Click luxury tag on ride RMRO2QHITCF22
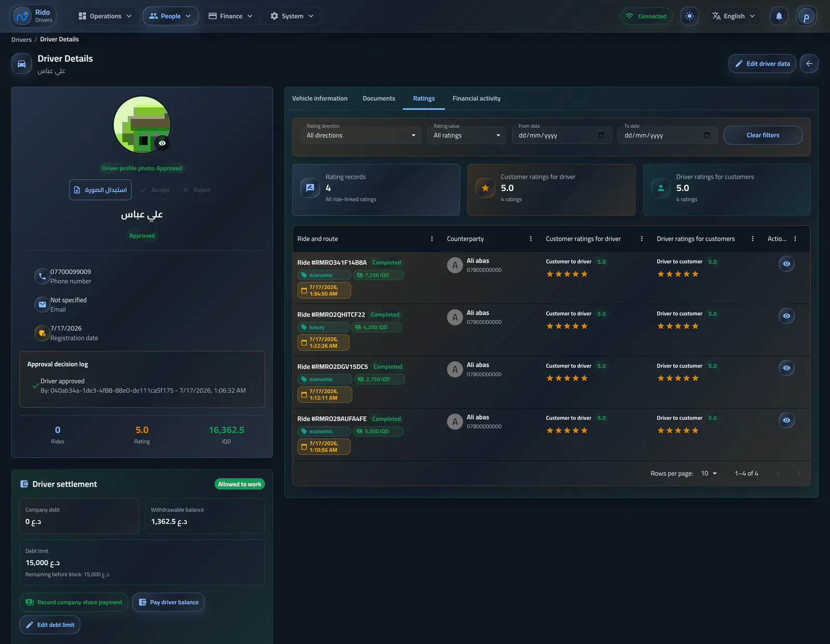The height and width of the screenshot is (644, 830). (323, 327)
